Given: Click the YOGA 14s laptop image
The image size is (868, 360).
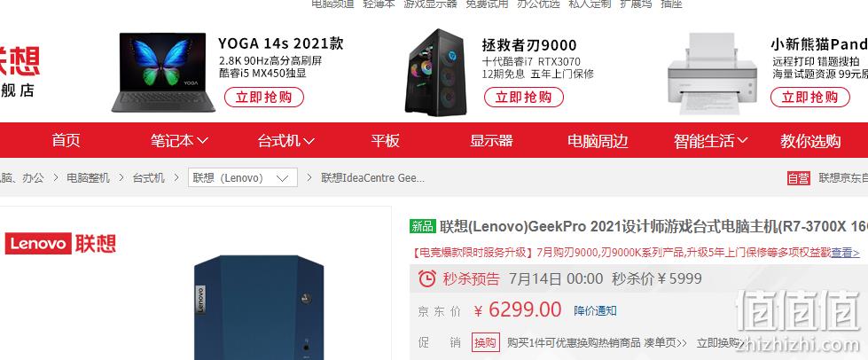Looking at the screenshot, I should tap(163, 73).
